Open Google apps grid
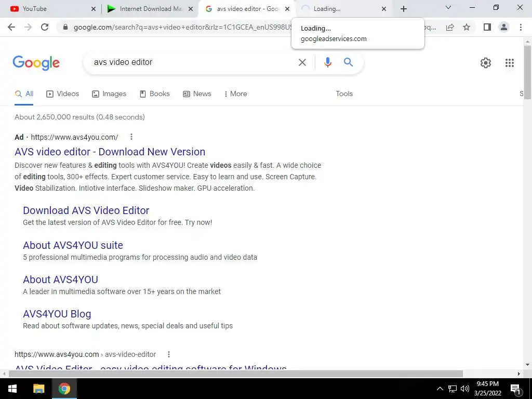The image size is (532, 399). [509, 63]
